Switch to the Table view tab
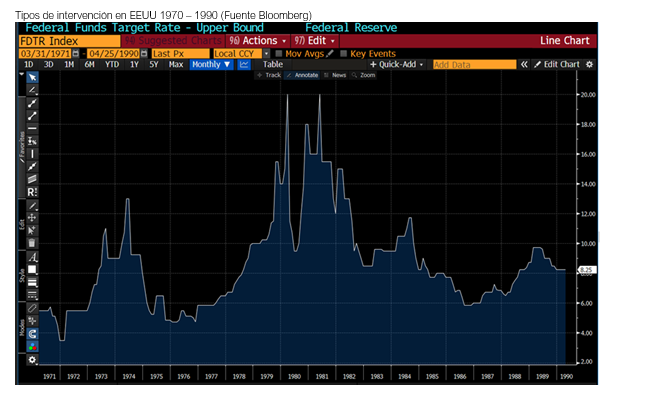650x398 pixels. click(x=273, y=65)
